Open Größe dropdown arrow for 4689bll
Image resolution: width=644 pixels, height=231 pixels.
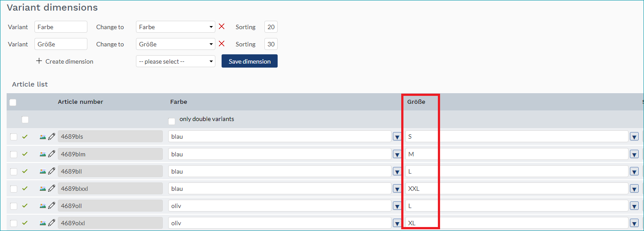click(634, 172)
